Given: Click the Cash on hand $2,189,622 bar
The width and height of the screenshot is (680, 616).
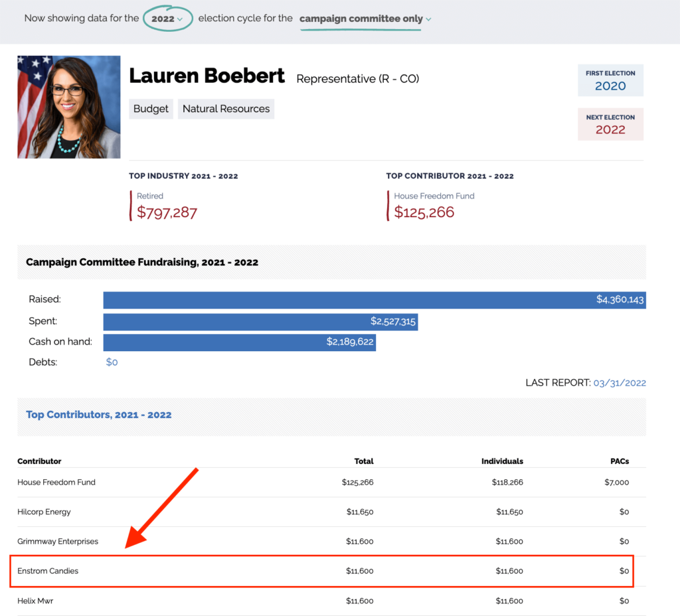Looking at the screenshot, I should click(x=239, y=342).
